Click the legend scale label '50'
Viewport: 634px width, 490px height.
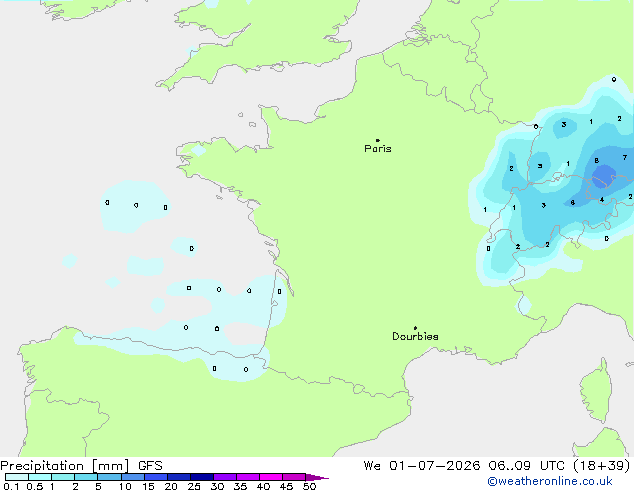309,486
